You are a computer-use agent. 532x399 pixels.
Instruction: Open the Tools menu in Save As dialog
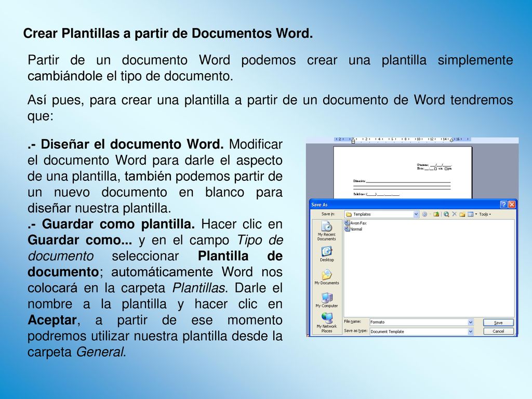pos(485,215)
